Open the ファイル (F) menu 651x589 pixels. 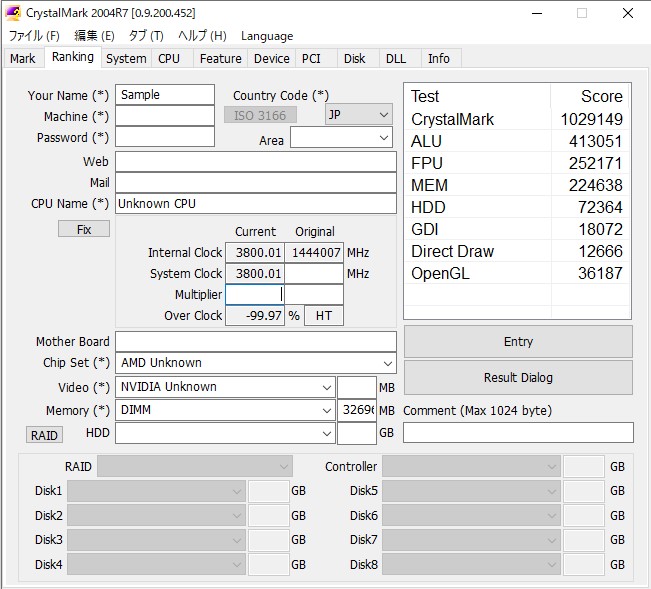click(34, 36)
